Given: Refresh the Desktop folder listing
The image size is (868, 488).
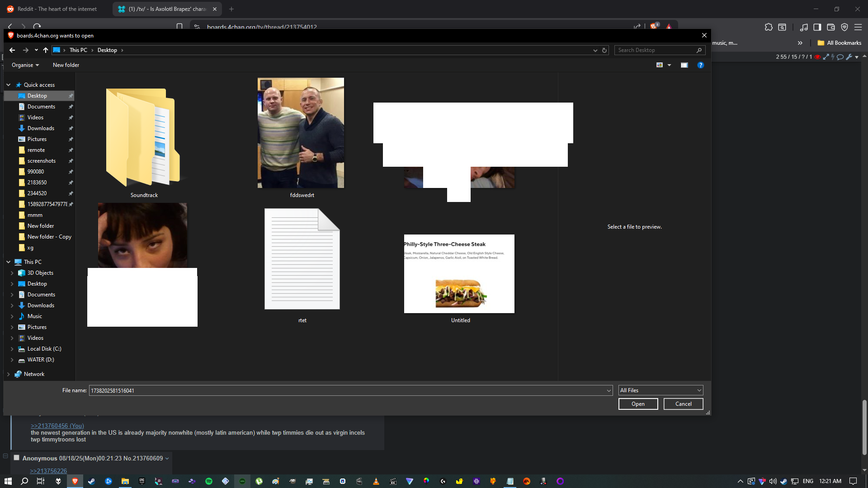Looking at the screenshot, I should coord(604,50).
